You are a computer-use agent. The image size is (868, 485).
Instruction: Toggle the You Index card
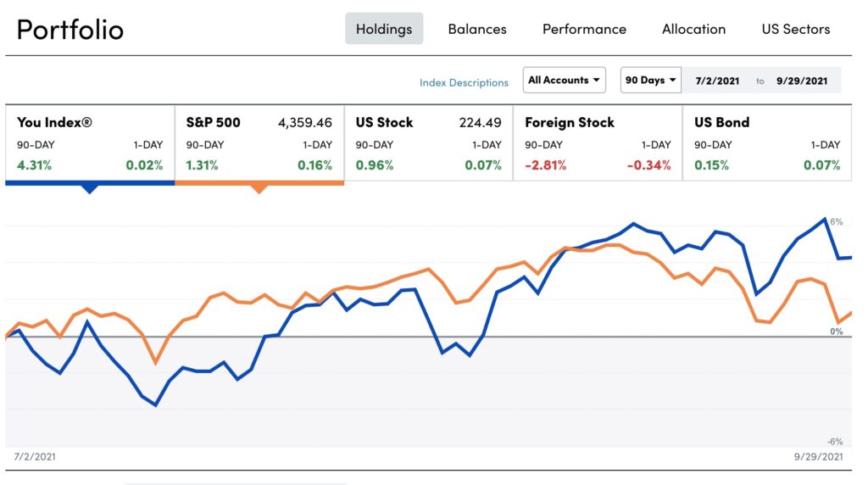[90, 142]
